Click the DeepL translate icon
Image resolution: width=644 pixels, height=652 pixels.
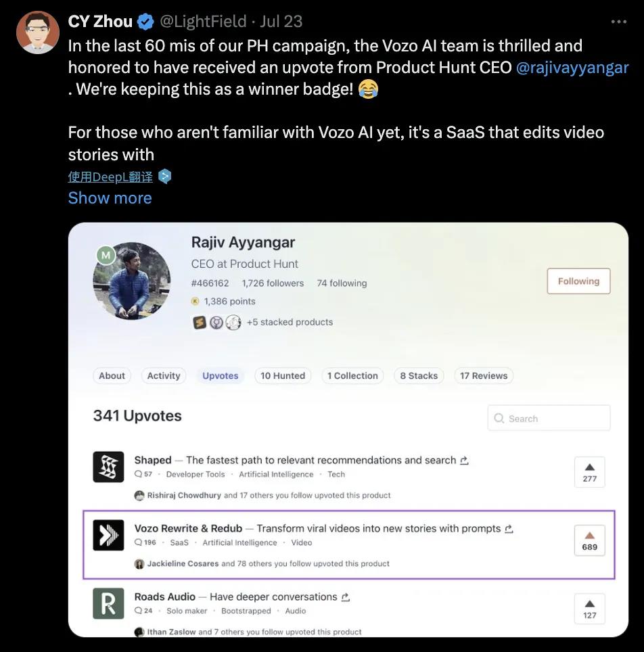[x=165, y=177]
